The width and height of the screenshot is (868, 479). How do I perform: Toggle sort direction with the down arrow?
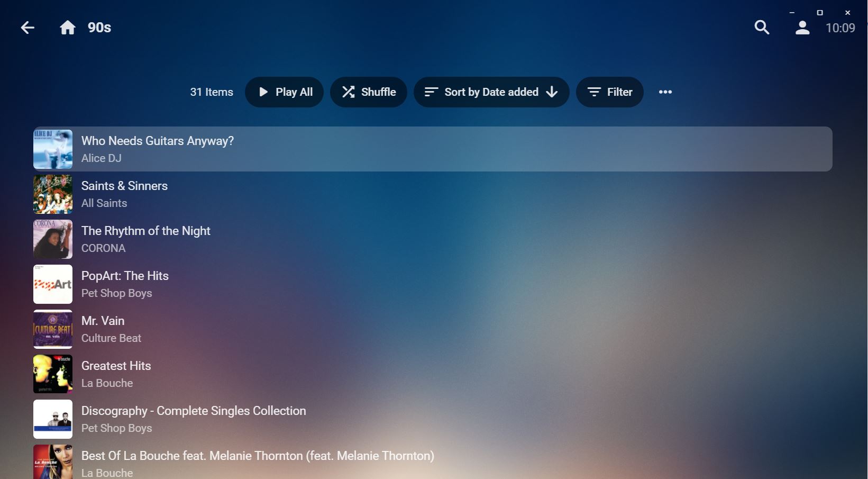(552, 92)
